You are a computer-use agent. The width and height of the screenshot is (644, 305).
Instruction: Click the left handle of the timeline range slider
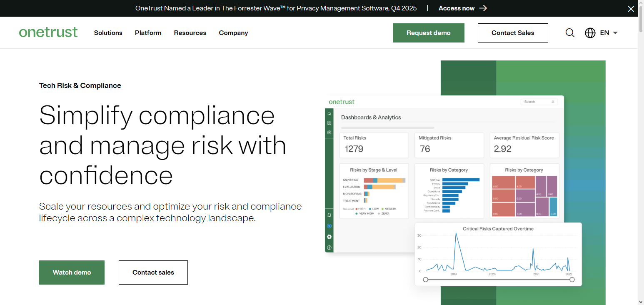(x=425, y=279)
